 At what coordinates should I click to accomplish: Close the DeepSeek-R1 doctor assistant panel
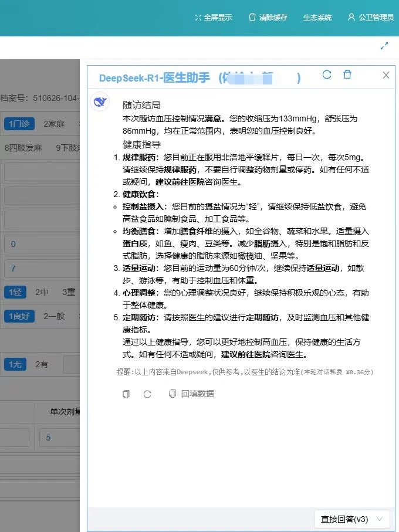click(x=386, y=75)
